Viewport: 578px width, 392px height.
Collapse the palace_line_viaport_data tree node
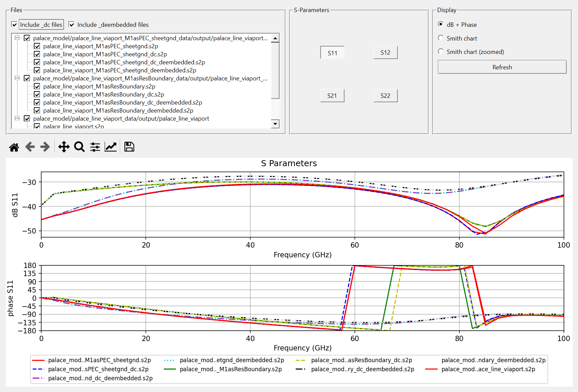click(x=17, y=118)
